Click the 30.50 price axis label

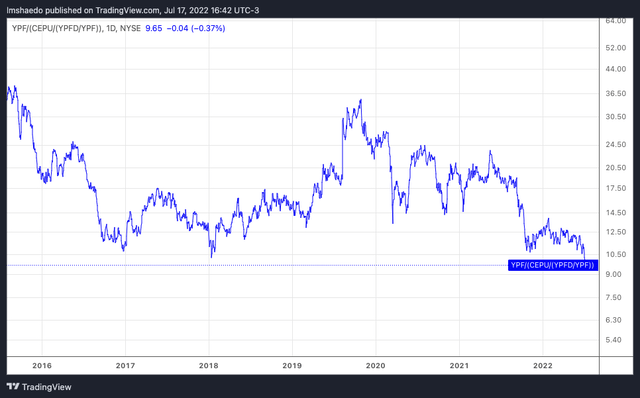616,117
